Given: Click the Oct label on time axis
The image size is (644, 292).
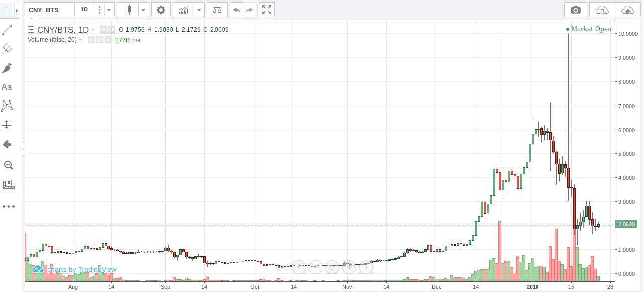Looking at the screenshot, I should 255,287.
